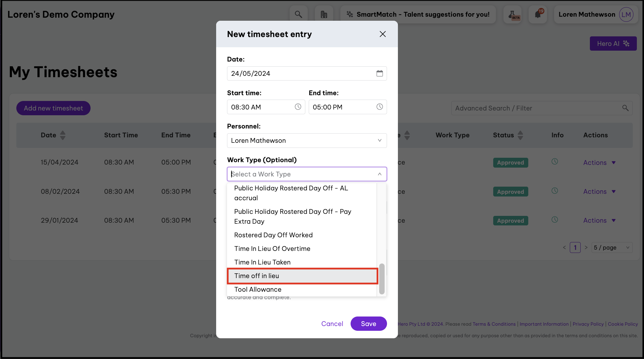Close the New timesheet entry dialog
The width and height of the screenshot is (644, 359).
(383, 34)
